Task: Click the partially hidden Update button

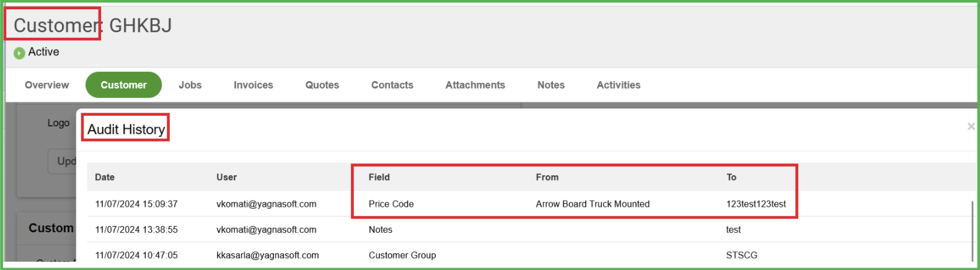Action: click(62, 161)
